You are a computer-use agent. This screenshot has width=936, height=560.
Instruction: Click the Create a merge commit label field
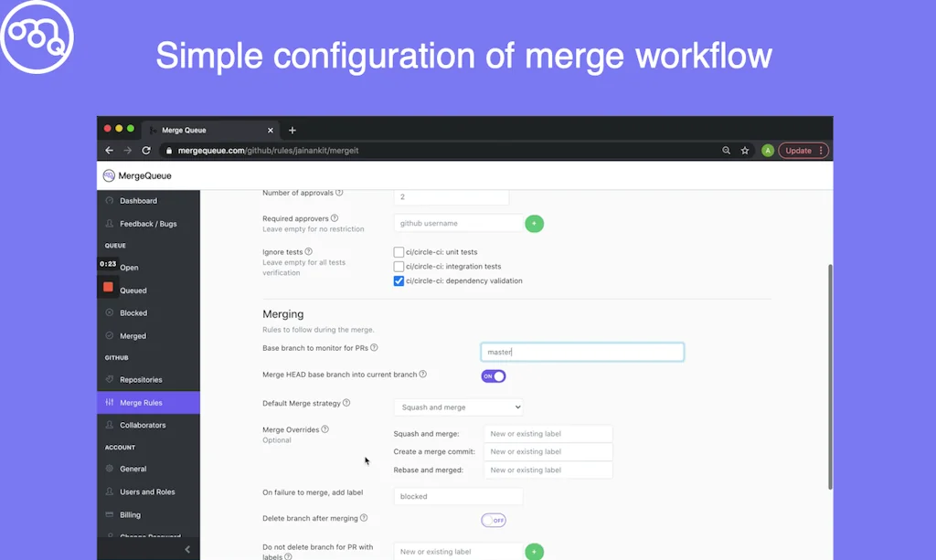548,451
